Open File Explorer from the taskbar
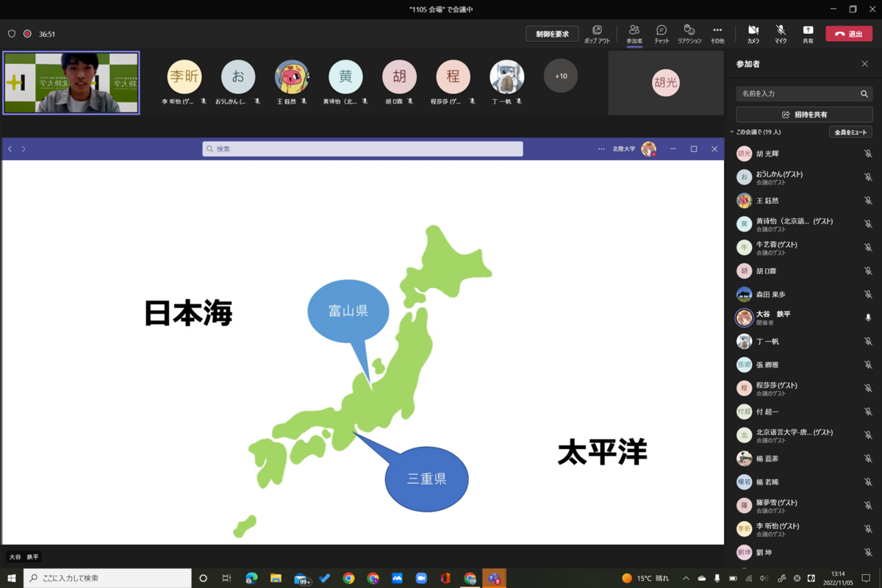 276,578
